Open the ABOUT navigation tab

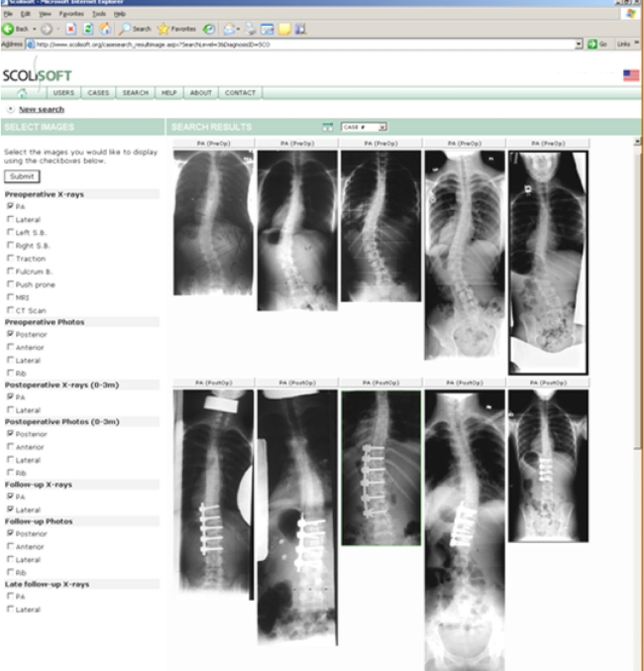201,93
